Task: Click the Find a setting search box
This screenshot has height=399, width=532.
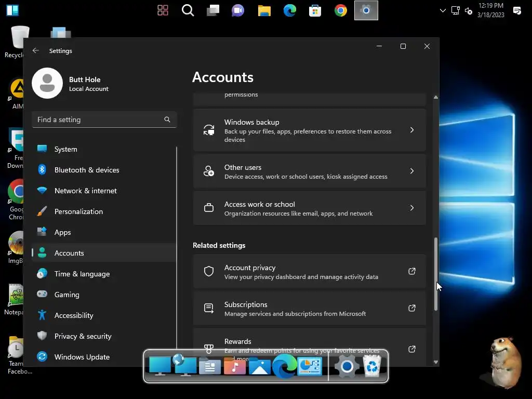Action: (104, 119)
